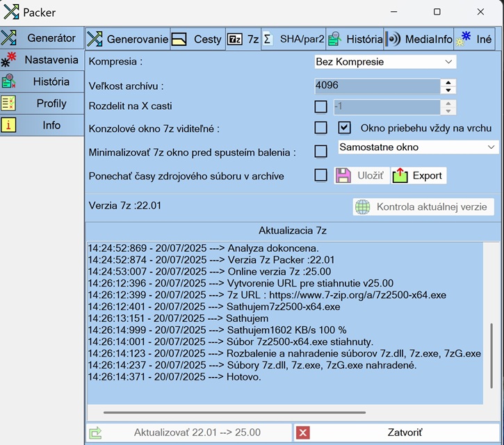Click the Zatvoriť button
The width and height of the screenshot is (504, 445).
click(397, 432)
